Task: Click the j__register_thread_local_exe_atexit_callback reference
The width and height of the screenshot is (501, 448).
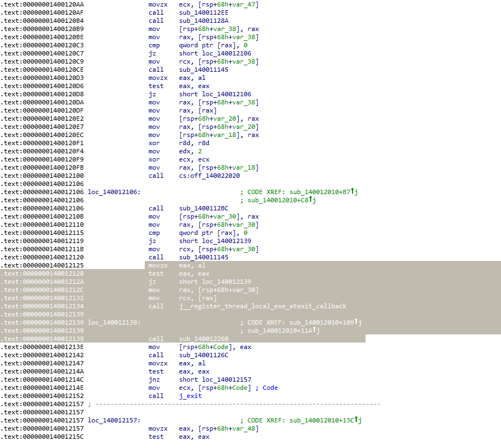Action: (263, 306)
